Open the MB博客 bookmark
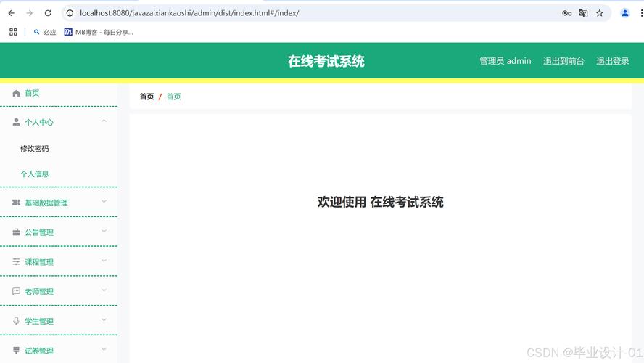 [x=99, y=32]
